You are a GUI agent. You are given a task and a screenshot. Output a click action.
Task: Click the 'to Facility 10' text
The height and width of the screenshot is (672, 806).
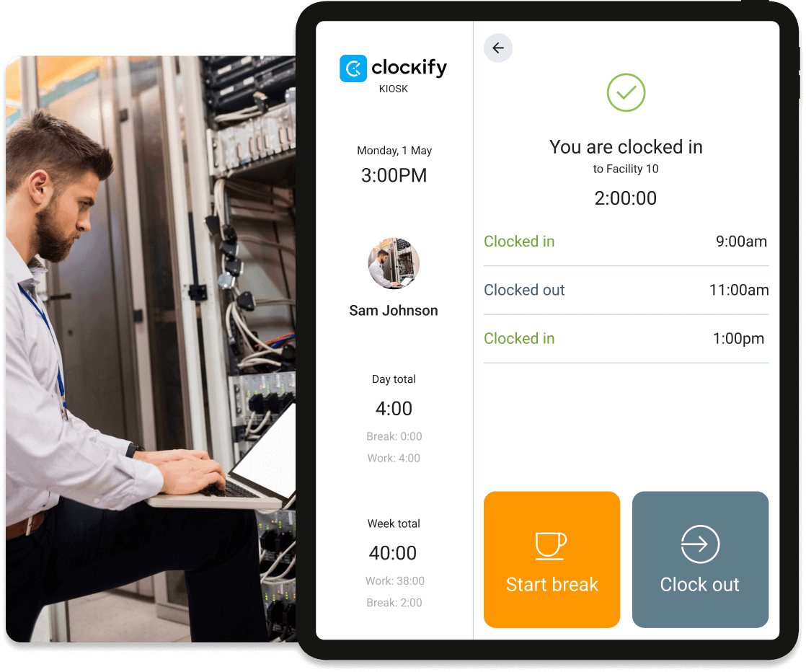[x=626, y=169]
